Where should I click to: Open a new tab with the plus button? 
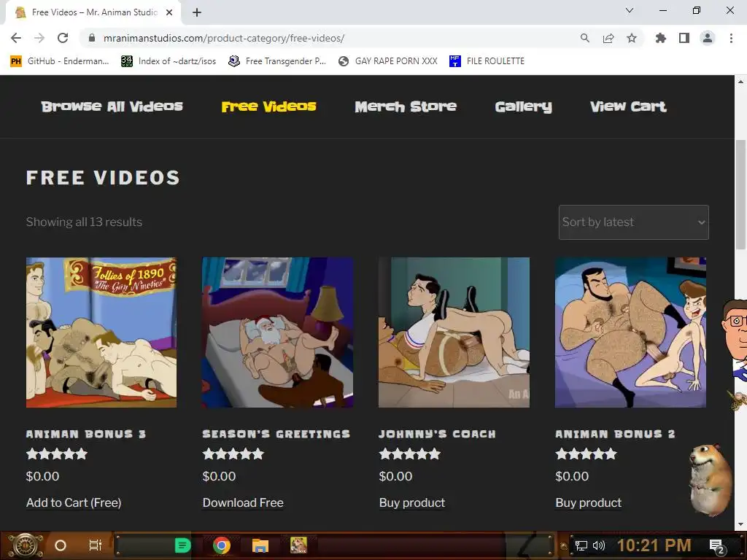197,12
